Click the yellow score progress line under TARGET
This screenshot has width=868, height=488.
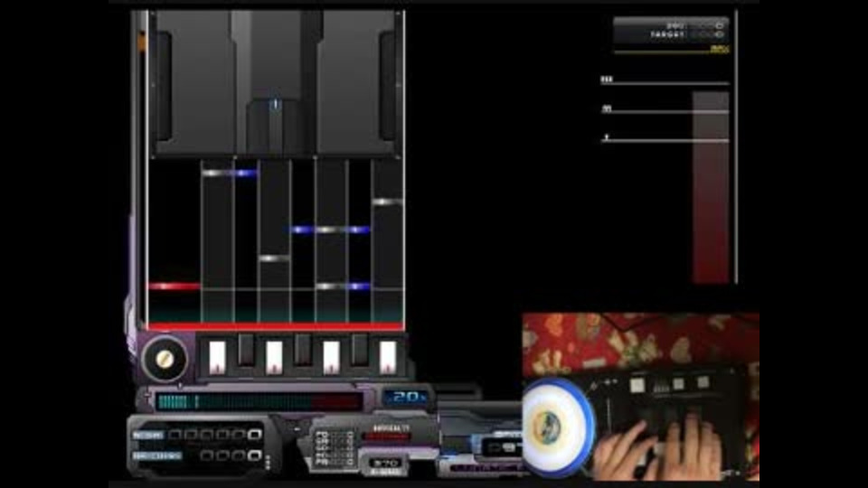(672, 52)
